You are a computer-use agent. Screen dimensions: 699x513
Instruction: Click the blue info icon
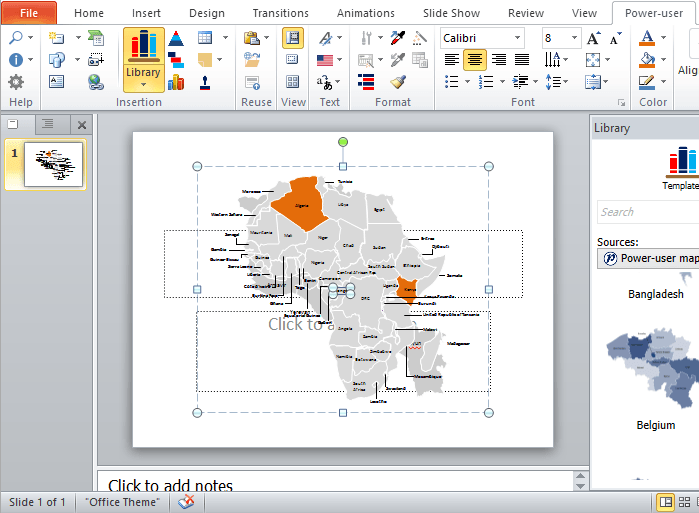(16, 59)
